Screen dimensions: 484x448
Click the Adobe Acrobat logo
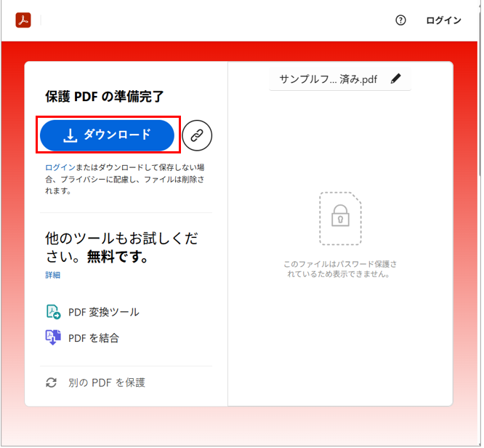23,20
